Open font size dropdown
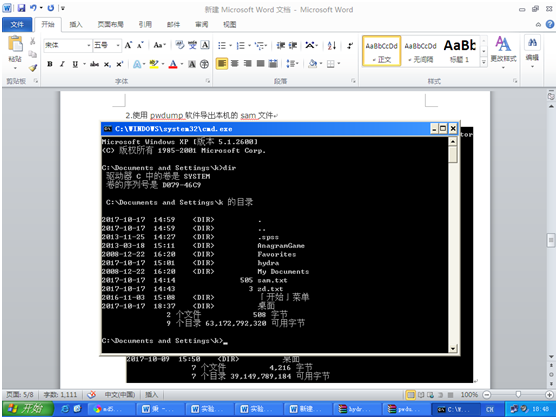The image size is (558, 419). click(118, 45)
